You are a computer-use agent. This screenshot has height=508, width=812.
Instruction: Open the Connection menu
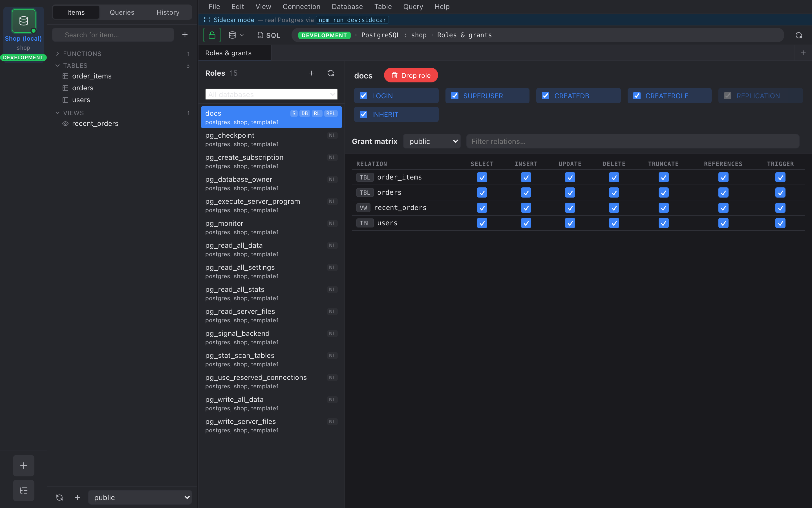[301, 7]
